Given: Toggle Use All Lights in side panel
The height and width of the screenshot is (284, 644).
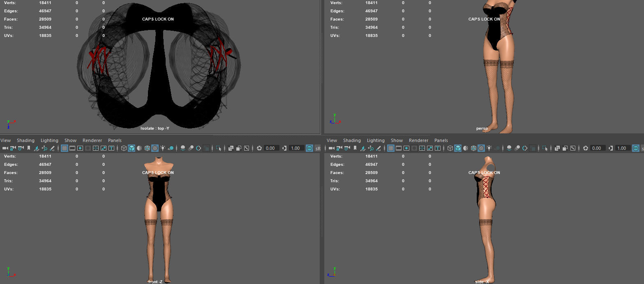Looking at the screenshot, I should click(489, 148).
